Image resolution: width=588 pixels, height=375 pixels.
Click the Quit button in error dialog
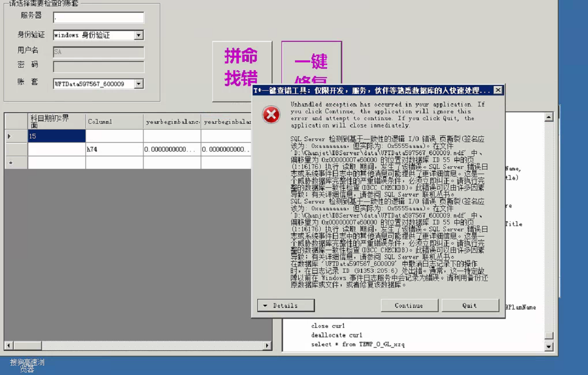(470, 306)
